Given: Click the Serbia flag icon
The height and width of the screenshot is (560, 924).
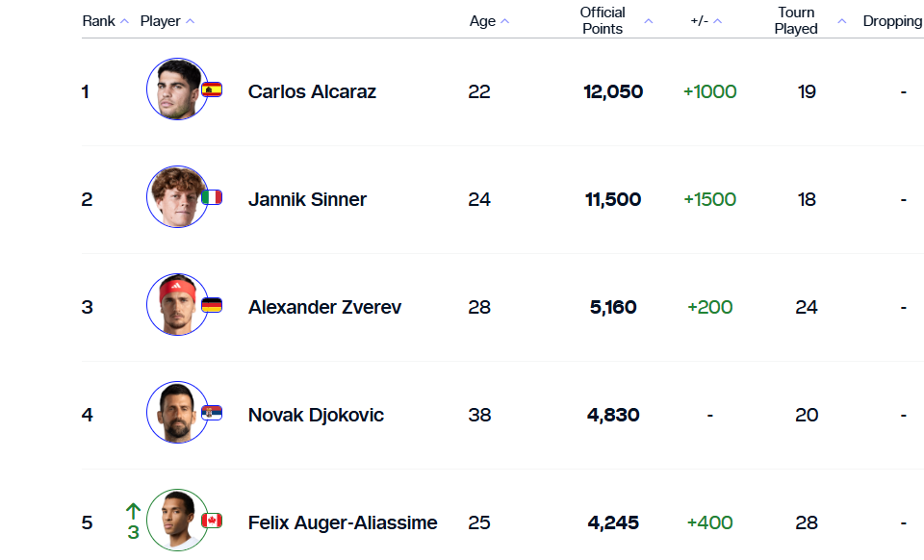Looking at the screenshot, I should click(x=212, y=413).
